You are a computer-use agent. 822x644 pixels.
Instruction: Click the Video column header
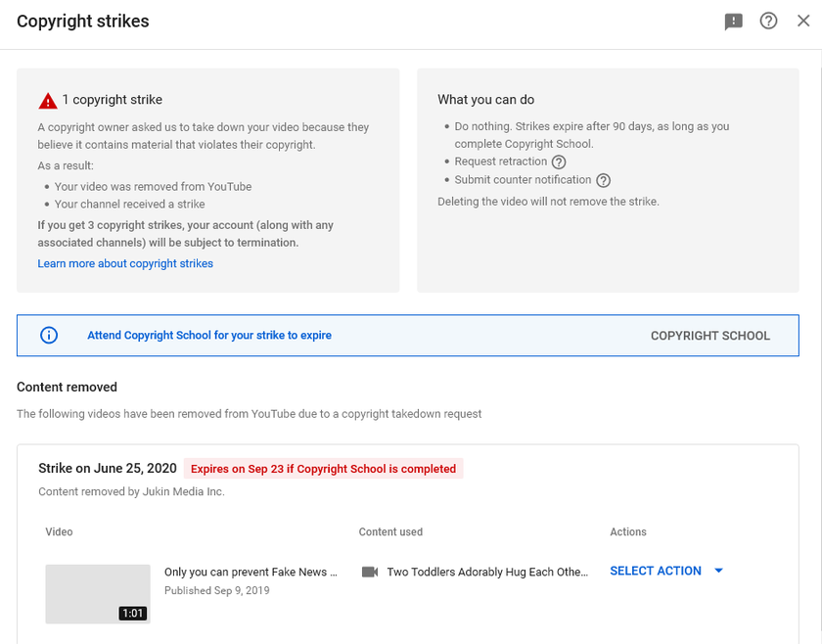click(59, 531)
